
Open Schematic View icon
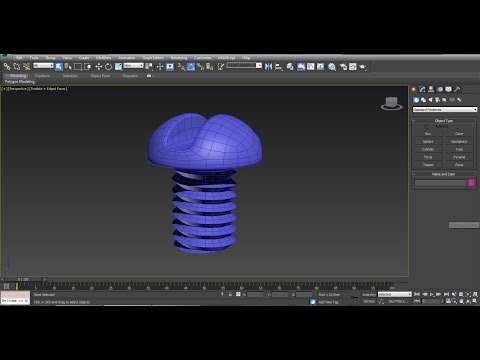320,67
